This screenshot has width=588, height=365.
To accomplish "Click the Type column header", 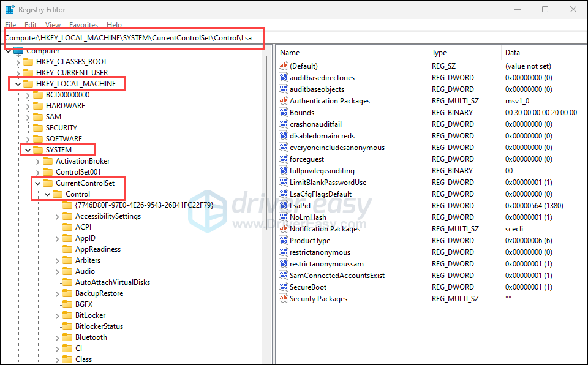I will [x=439, y=53].
